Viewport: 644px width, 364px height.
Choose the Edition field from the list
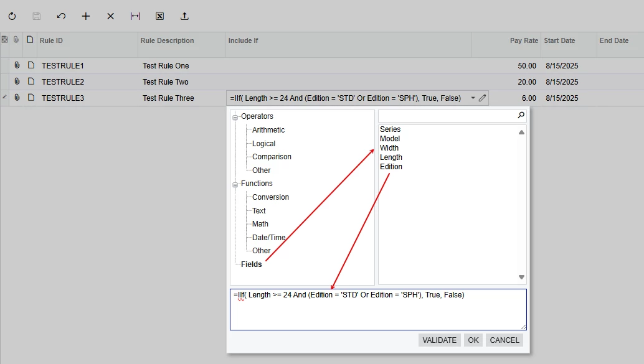[391, 166]
